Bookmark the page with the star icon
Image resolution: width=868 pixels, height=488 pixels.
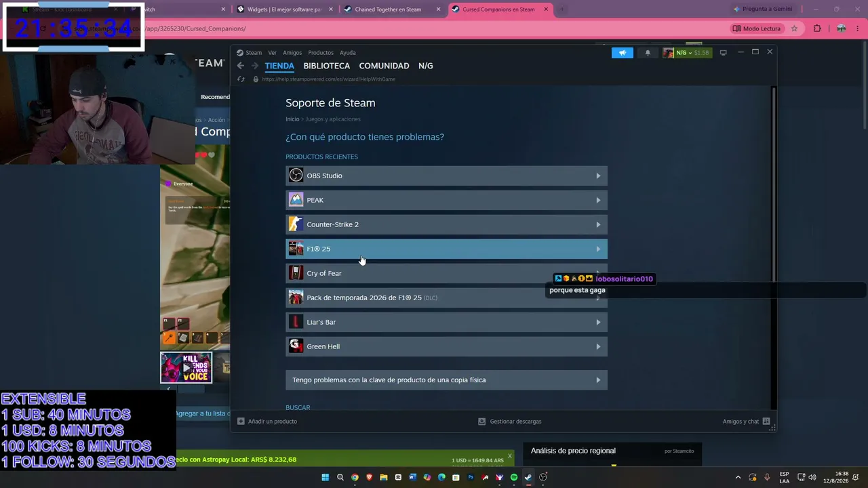(794, 28)
